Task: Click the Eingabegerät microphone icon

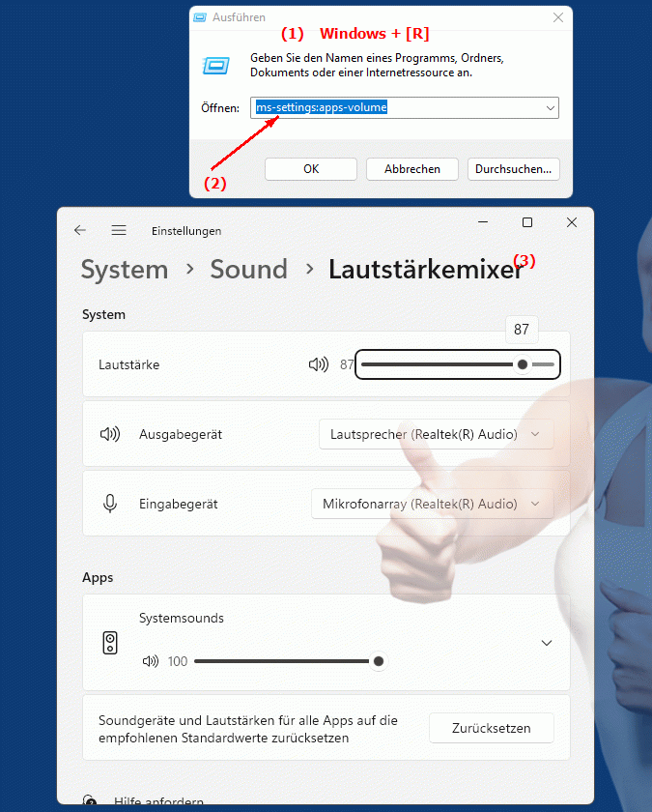Action: click(x=110, y=504)
